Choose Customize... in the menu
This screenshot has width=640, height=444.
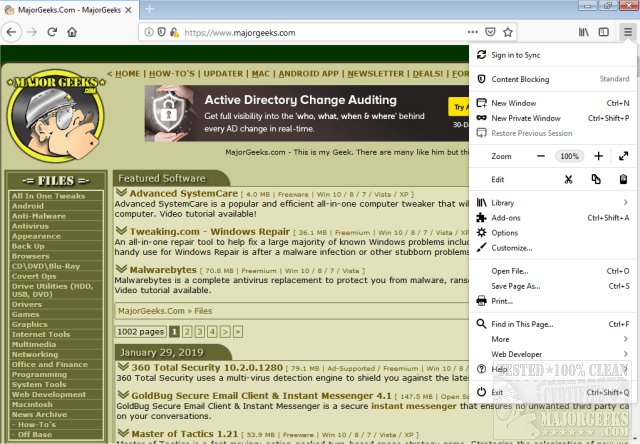[x=553, y=248]
